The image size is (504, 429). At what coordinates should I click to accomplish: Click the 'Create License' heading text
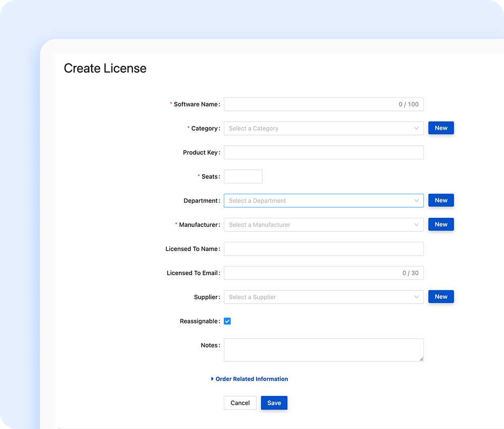(x=105, y=68)
